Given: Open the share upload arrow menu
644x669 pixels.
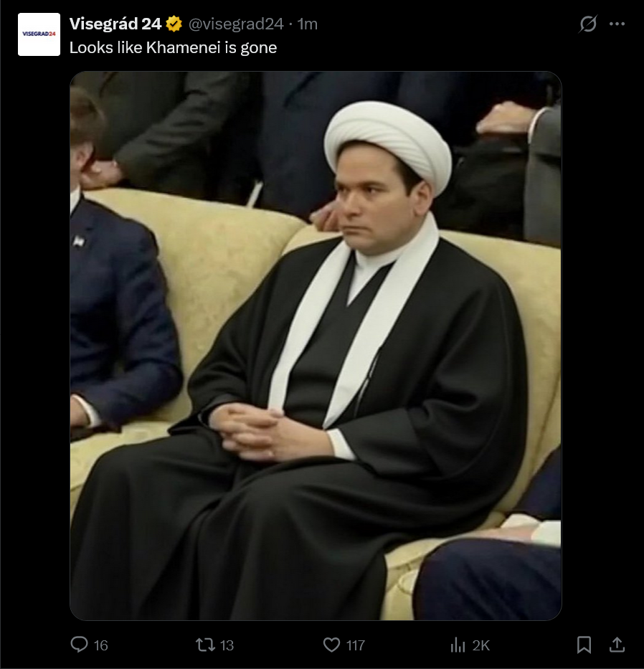Looking at the screenshot, I should [x=617, y=645].
